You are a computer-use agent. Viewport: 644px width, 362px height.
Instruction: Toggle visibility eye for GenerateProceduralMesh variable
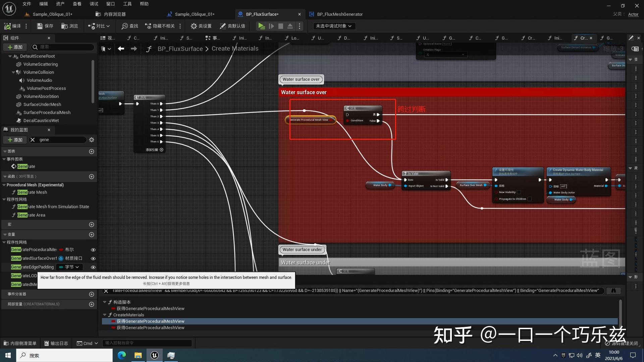coord(93,250)
